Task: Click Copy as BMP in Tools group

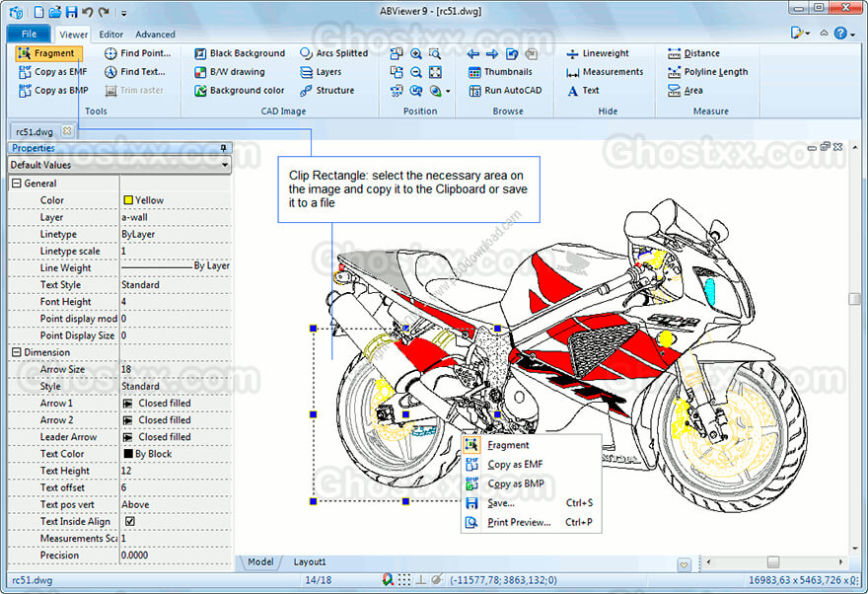Action: pos(53,90)
